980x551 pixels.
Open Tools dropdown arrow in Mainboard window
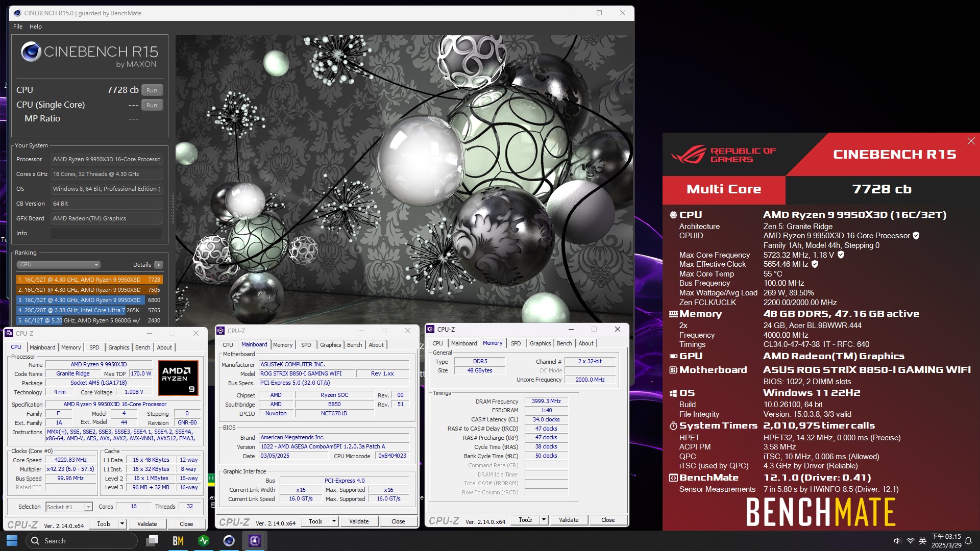pyautogui.click(x=334, y=521)
